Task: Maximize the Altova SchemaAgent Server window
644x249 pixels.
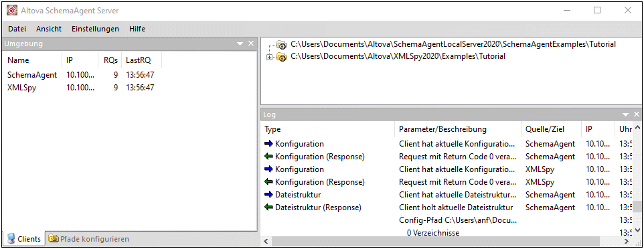Action: (x=597, y=10)
